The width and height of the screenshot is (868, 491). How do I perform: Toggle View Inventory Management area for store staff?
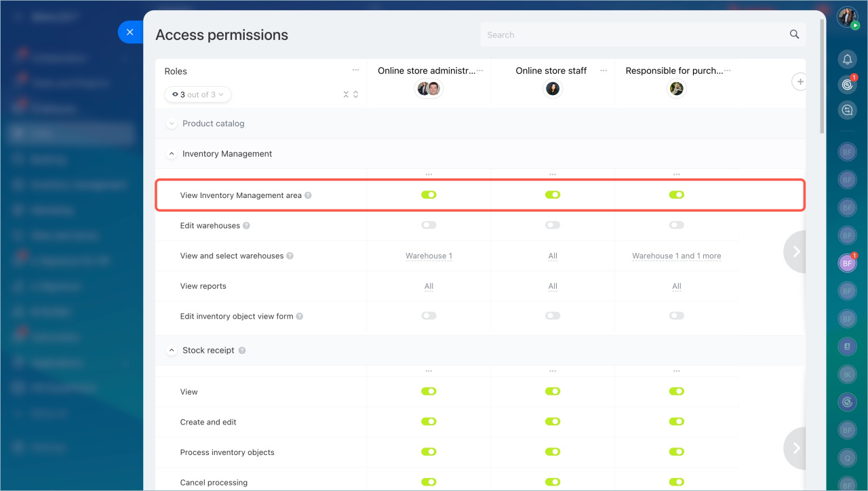(553, 195)
